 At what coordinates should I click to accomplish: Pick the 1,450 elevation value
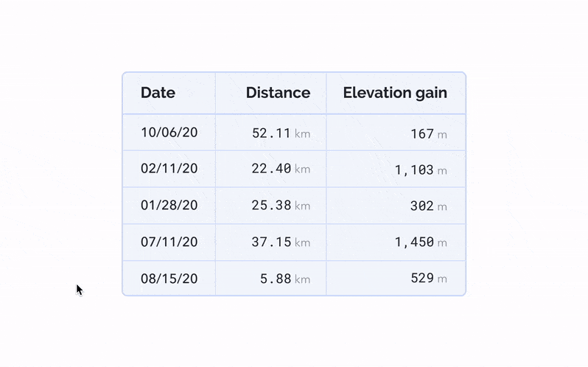point(414,242)
